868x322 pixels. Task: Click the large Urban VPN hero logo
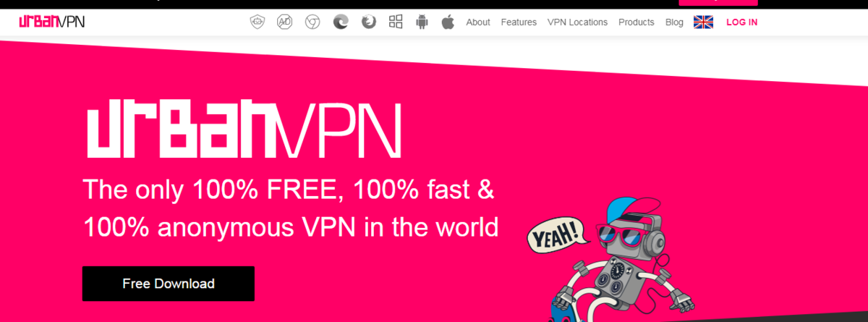(x=244, y=132)
